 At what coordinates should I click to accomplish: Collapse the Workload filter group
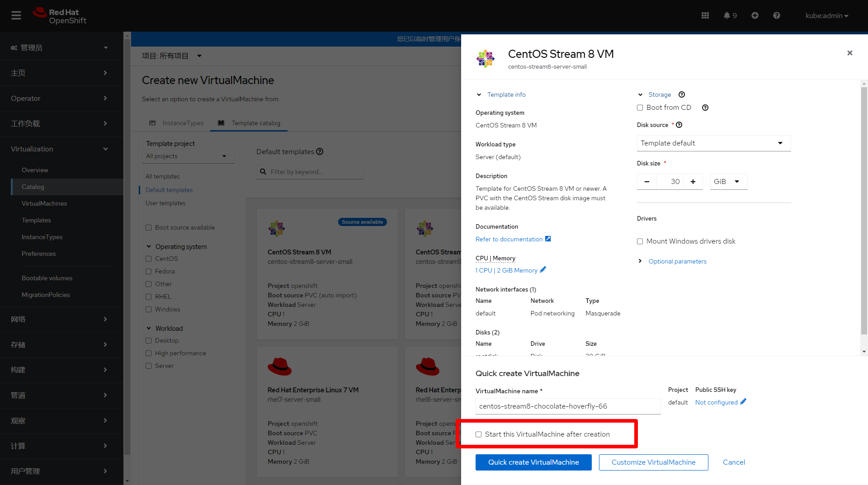point(165,329)
